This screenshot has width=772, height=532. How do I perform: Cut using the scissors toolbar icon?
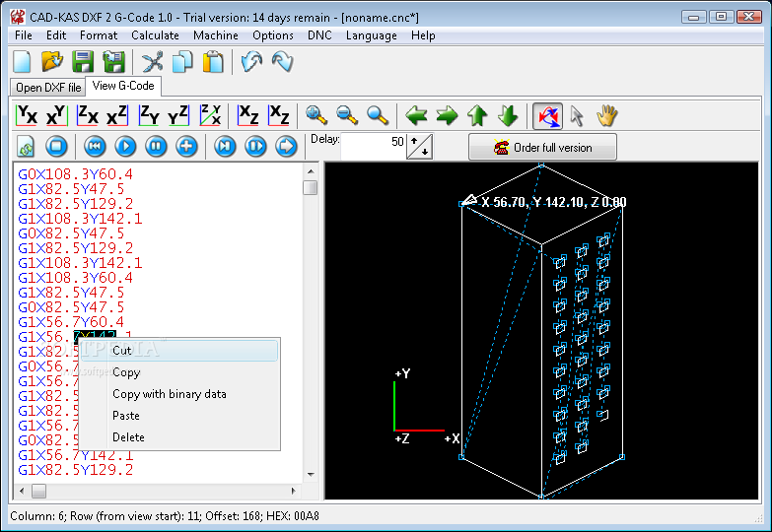coord(152,62)
